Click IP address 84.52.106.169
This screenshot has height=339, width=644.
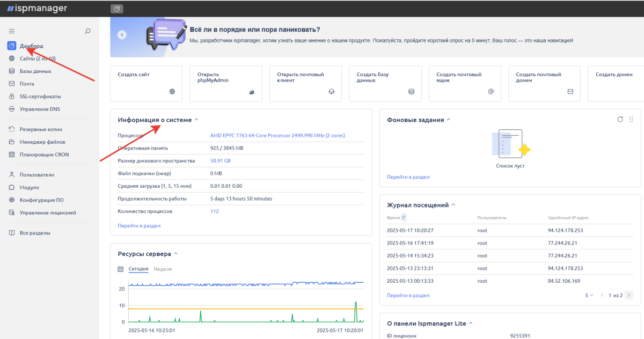coord(564,281)
